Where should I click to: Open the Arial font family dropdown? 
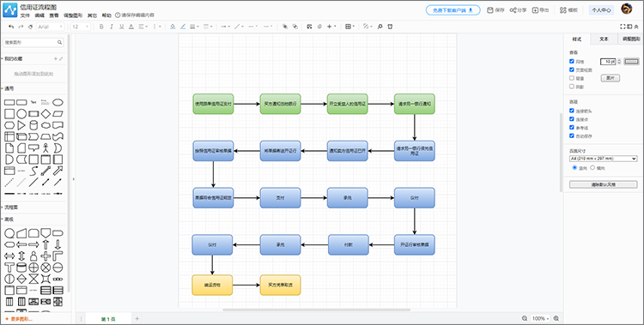click(51, 27)
